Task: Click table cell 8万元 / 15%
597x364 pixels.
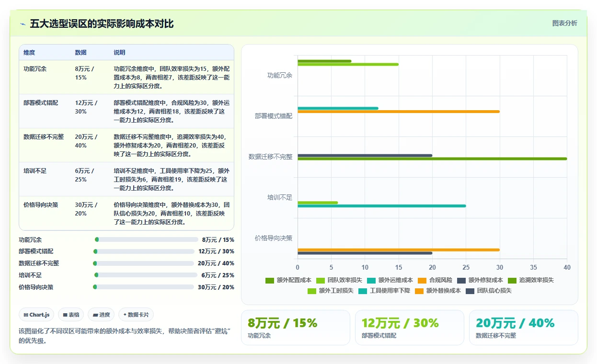Action: [x=85, y=73]
